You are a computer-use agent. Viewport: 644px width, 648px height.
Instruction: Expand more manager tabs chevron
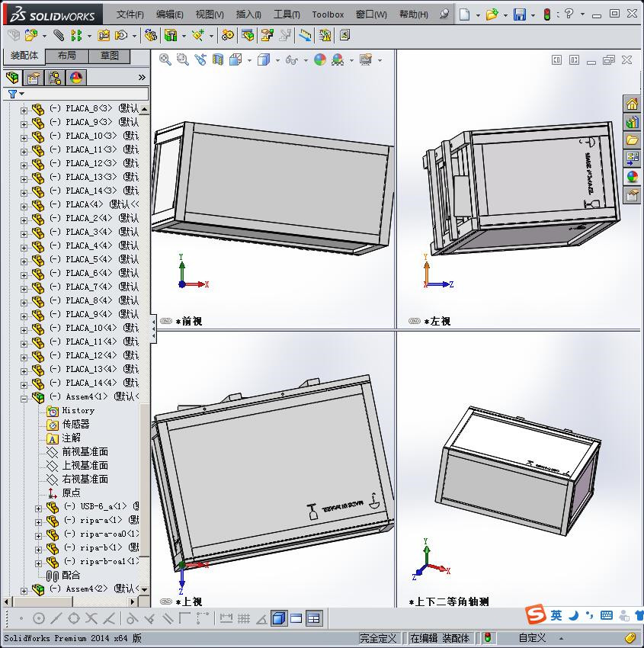coord(142,77)
